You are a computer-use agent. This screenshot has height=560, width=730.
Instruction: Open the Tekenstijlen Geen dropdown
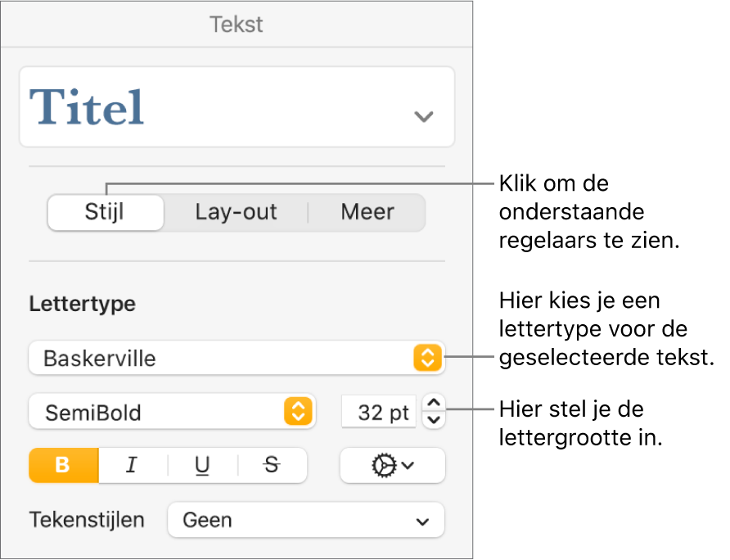(306, 520)
